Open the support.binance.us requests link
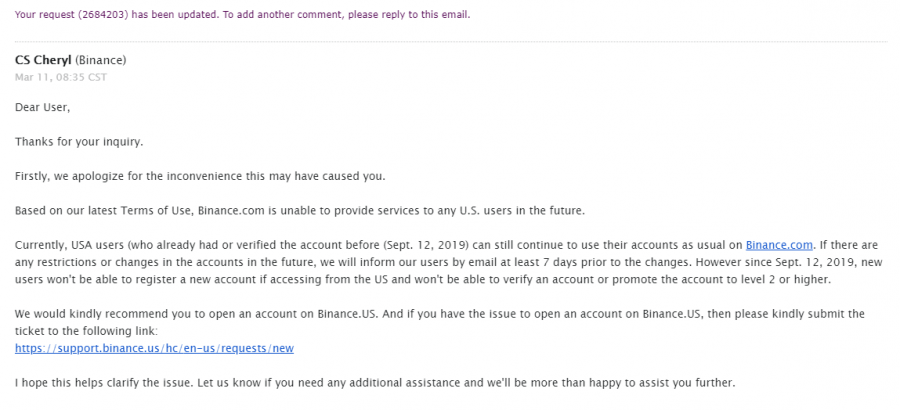 [x=154, y=349]
